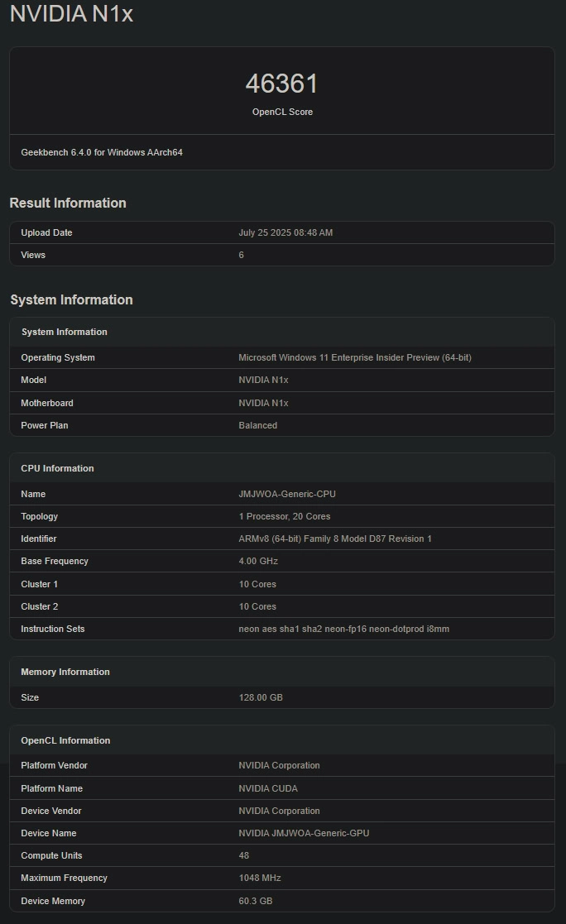Click the NVIDIA N1x page title
The image size is (566, 924).
coord(71,14)
